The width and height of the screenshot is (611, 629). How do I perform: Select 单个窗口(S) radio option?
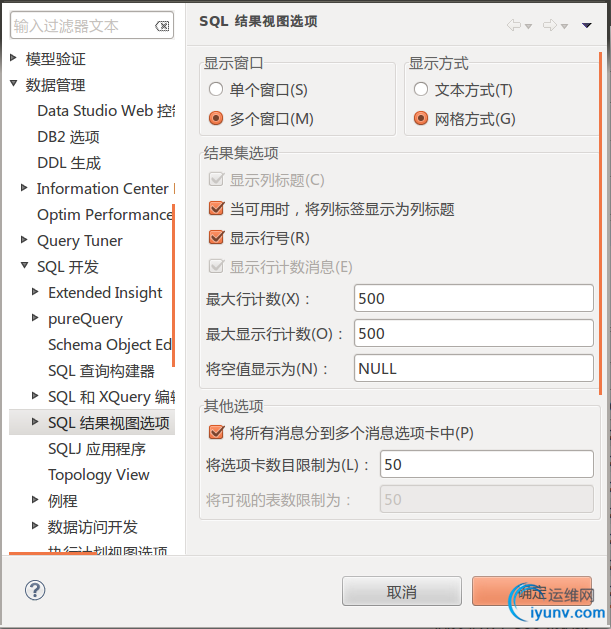216,90
